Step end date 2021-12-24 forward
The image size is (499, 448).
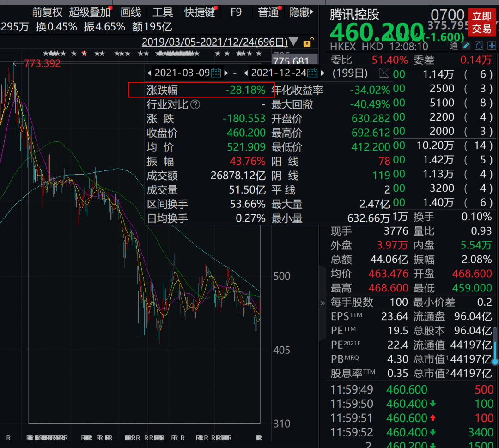pyautogui.click(x=323, y=73)
